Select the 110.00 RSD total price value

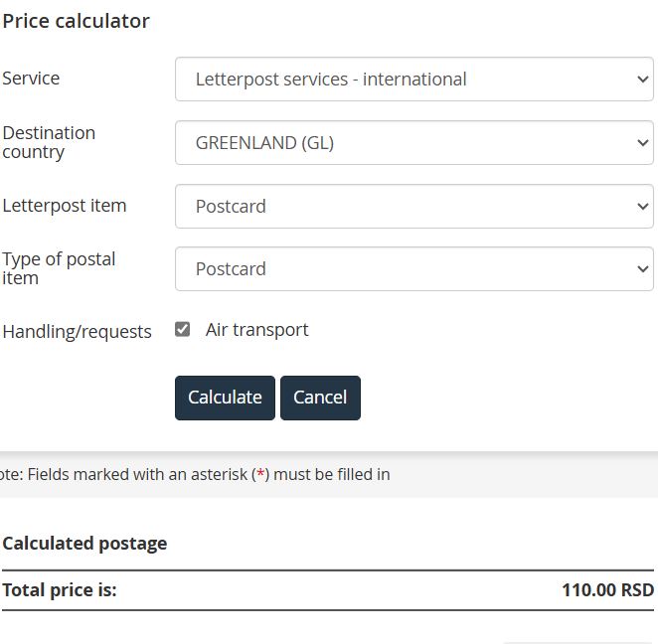[x=607, y=590]
